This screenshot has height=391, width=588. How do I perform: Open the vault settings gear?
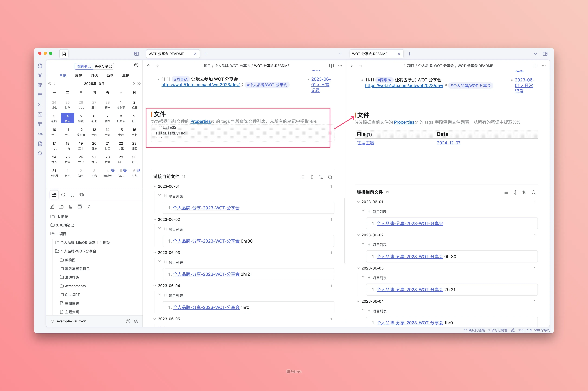click(136, 321)
